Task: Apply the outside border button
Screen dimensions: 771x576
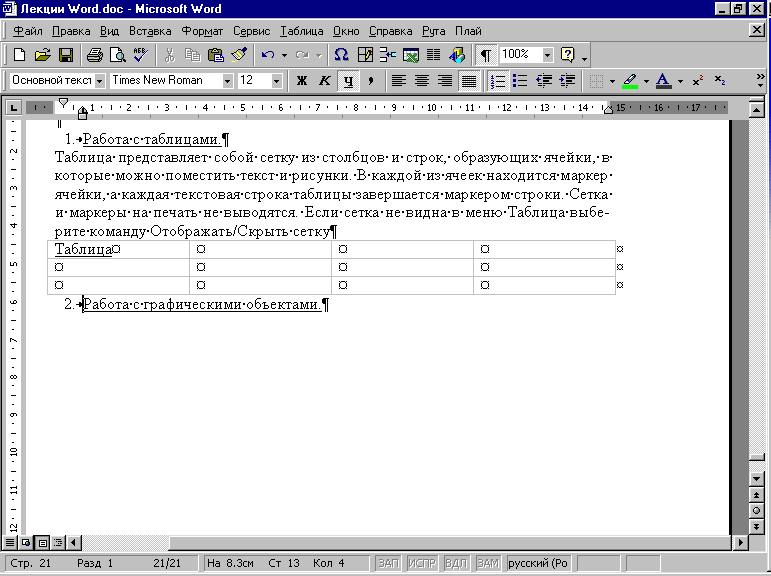Action: [596, 81]
